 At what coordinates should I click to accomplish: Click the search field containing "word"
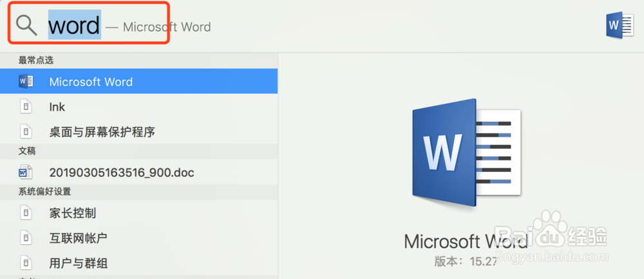coord(75,26)
